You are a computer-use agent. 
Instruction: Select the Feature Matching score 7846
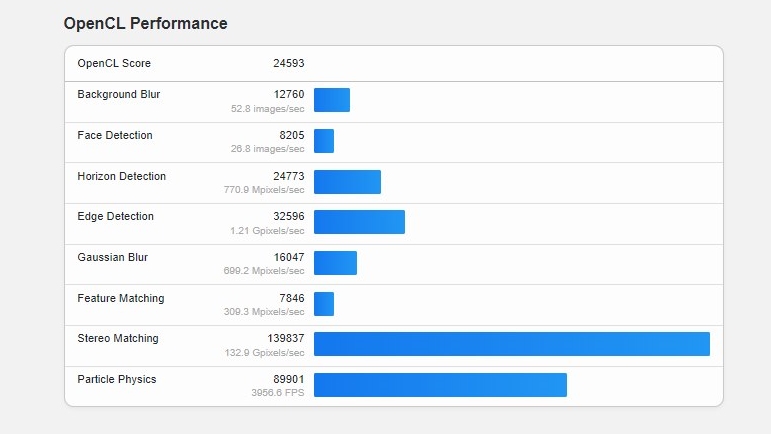pos(291,298)
